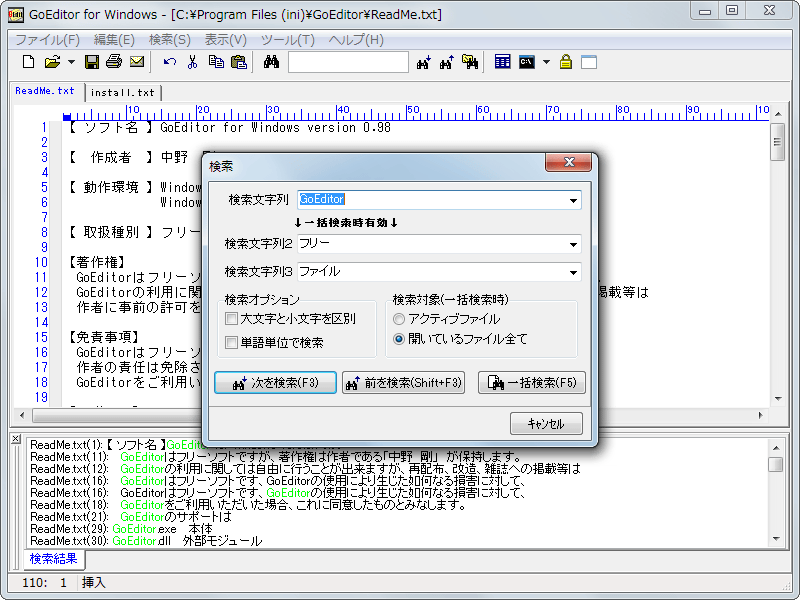Click the results panel scrollbar down arrow
The width and height of the screenshot is (800, 600).
(776, 538)
